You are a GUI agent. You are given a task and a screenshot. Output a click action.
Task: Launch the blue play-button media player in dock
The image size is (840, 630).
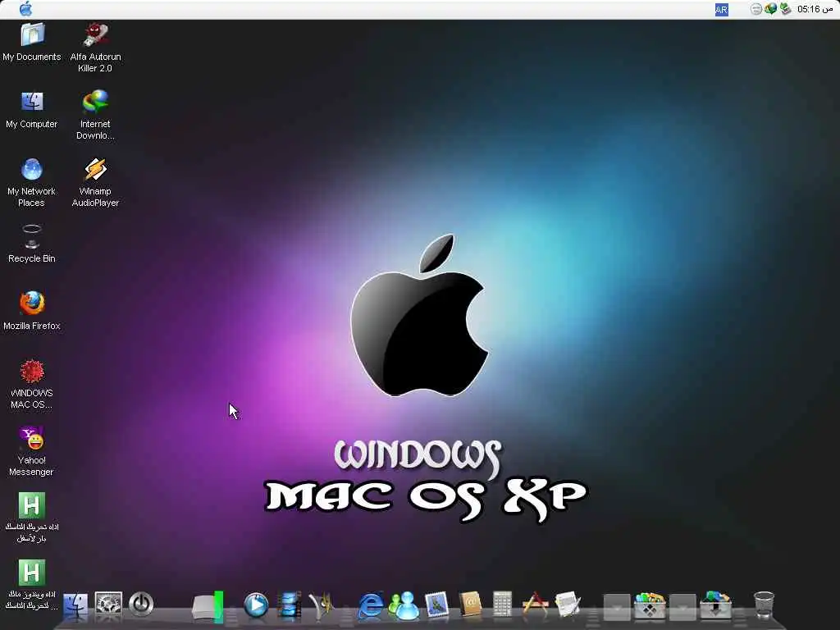coord(256,605)
